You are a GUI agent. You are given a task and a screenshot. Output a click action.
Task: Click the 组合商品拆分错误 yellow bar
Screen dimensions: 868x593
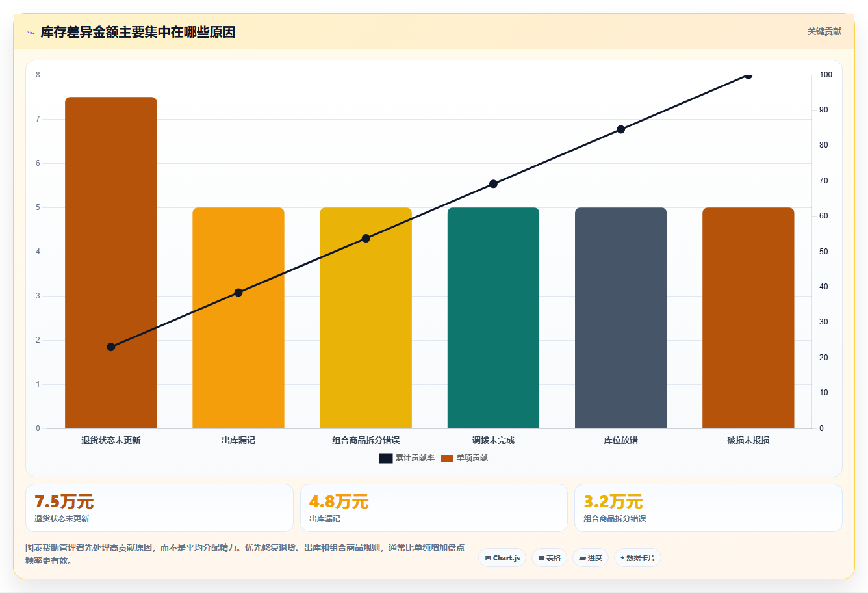tap(366, 318)
